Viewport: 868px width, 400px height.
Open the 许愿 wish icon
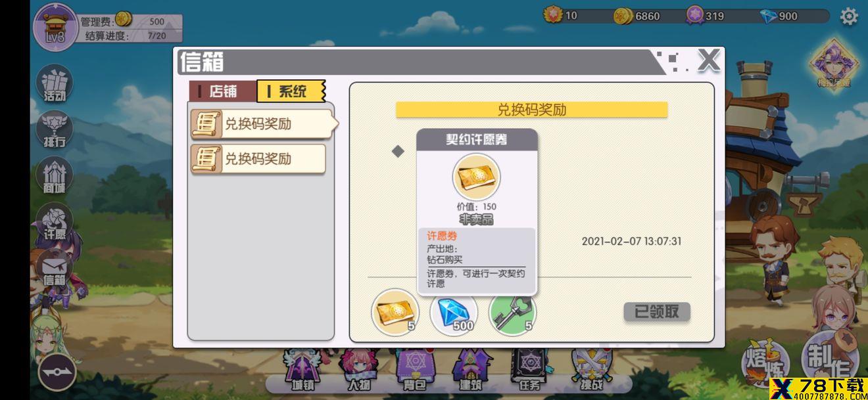(54, 222)
